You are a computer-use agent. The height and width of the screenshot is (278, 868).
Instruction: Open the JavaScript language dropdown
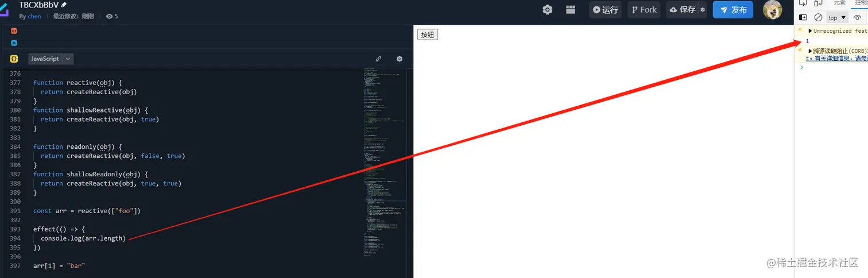[51, 59]
